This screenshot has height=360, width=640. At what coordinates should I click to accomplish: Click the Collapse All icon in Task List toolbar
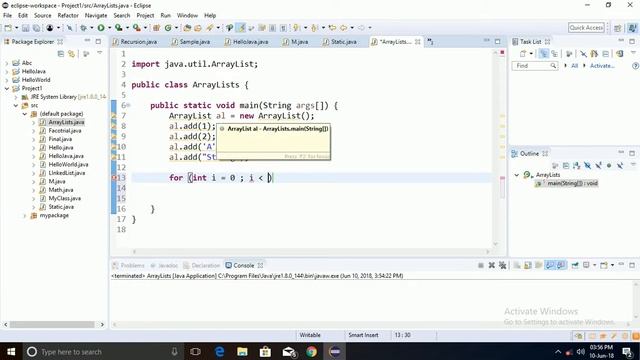pyautogui.click(x=606, y=53)
